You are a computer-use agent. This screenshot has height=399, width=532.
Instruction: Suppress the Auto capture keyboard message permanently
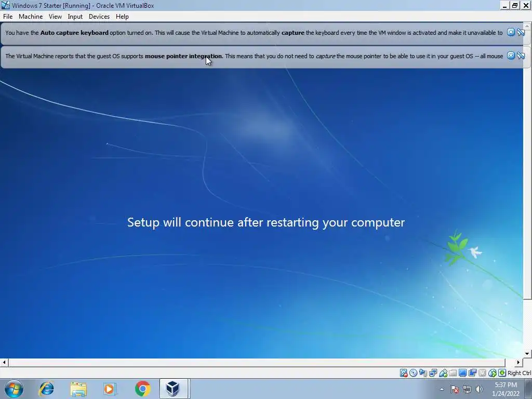[521, 32]
